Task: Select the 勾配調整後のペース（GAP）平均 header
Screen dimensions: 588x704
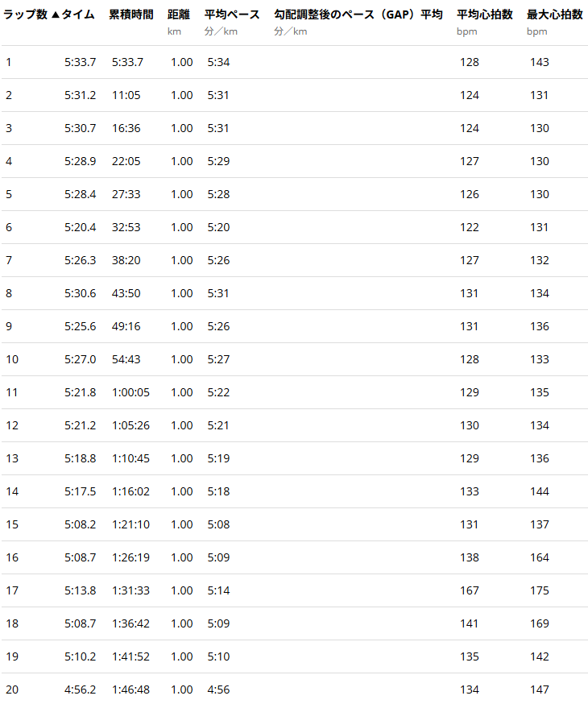Action: click(358, 15)
